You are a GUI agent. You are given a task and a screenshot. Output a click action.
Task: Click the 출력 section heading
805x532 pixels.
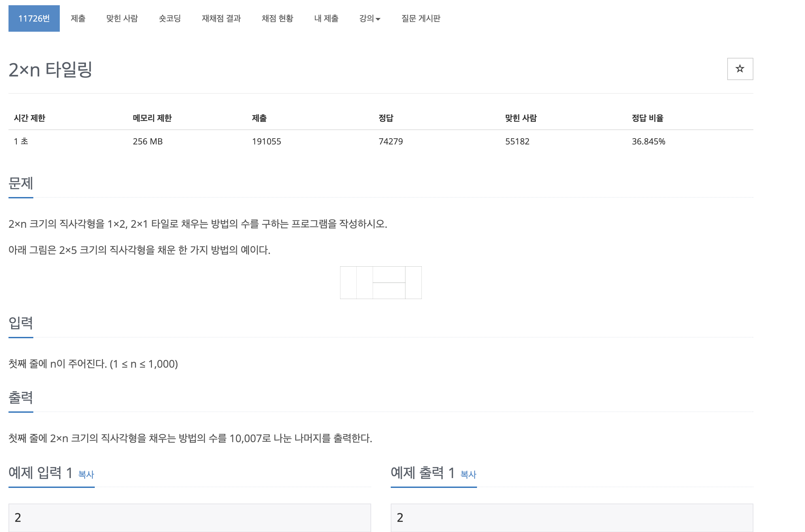[x=21, y=398]
